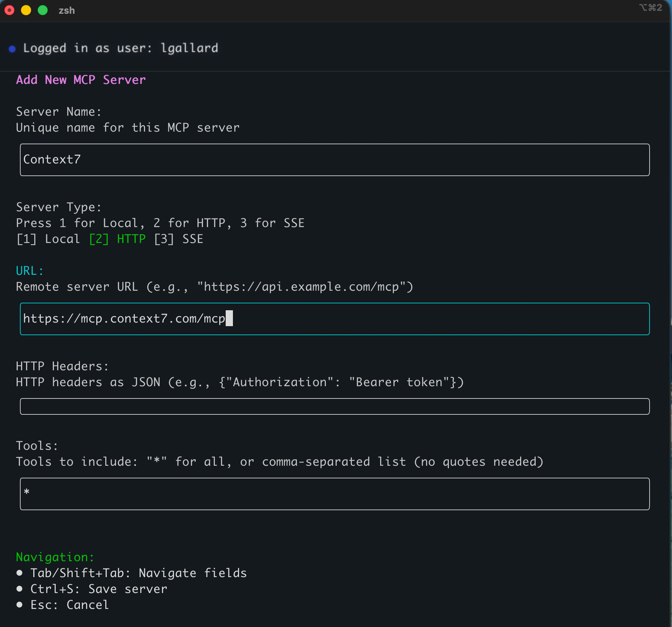This screenshot has width=672, height=627.
Task: Select the [1] Local server type
Action: (48, 239)
